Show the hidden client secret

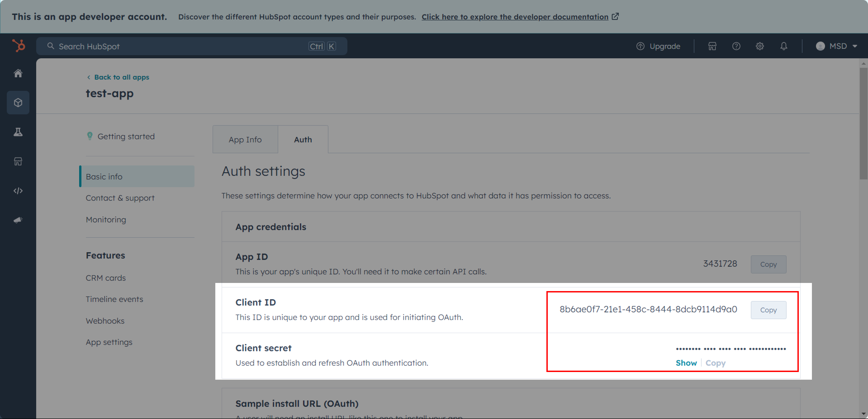[x=686, y=363]
